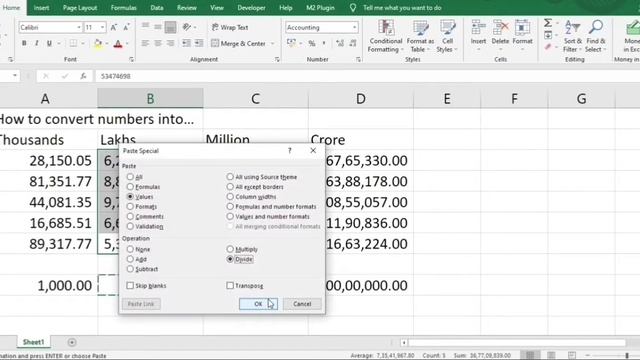Viewport: 640px width, 360px height.
Task: Open Conditional Formatting menu
Action: click(x=385, y=36)
